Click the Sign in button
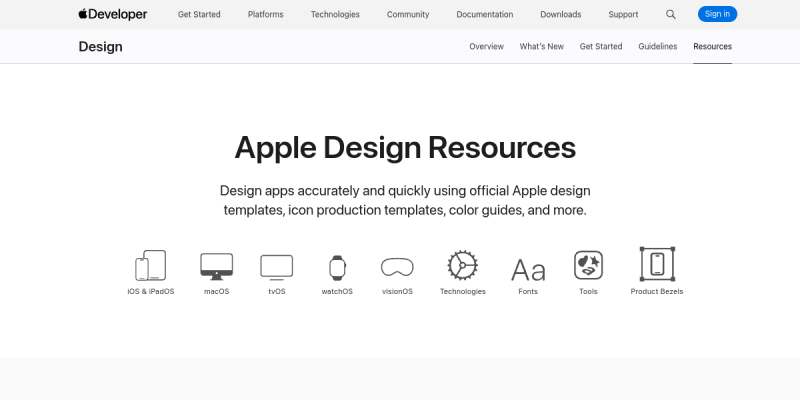The height and width of the screenshot is (400, 800). pos(717,14)
